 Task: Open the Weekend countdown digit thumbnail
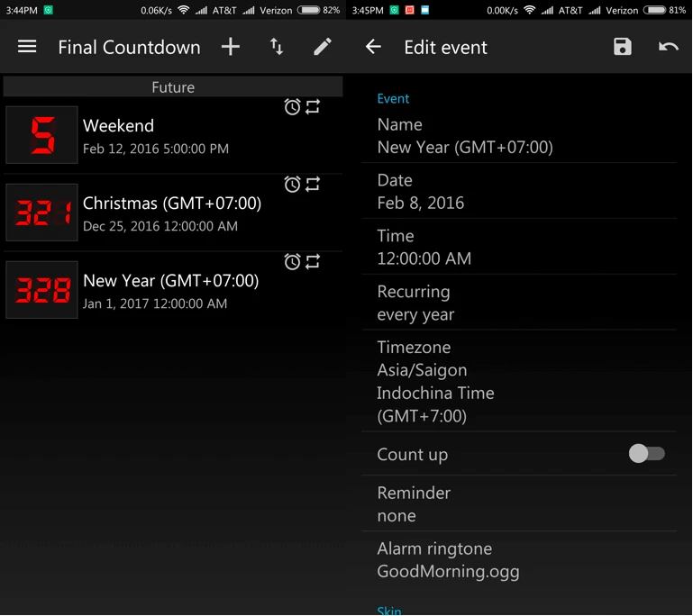pos(42,135)
